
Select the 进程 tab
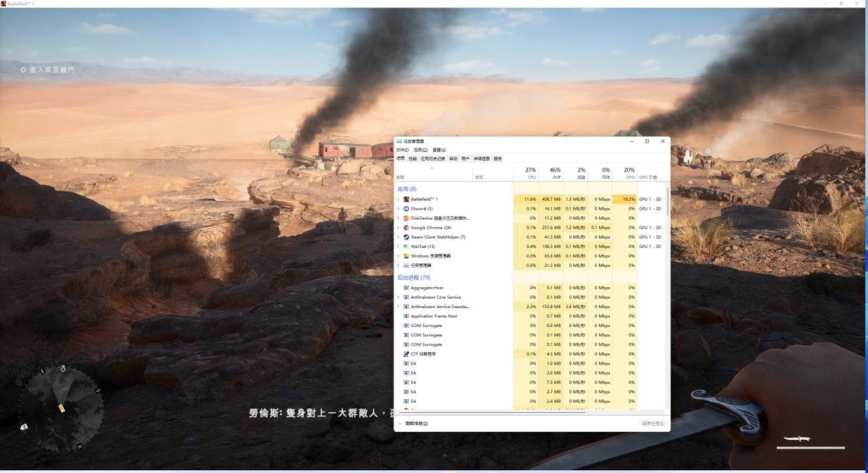click(401, 158)
